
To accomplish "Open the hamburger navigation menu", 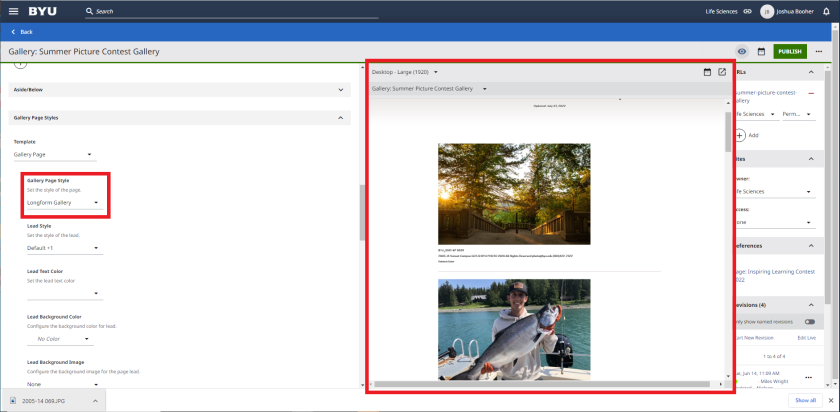I will pyautogui.click(x=13, y=11).
